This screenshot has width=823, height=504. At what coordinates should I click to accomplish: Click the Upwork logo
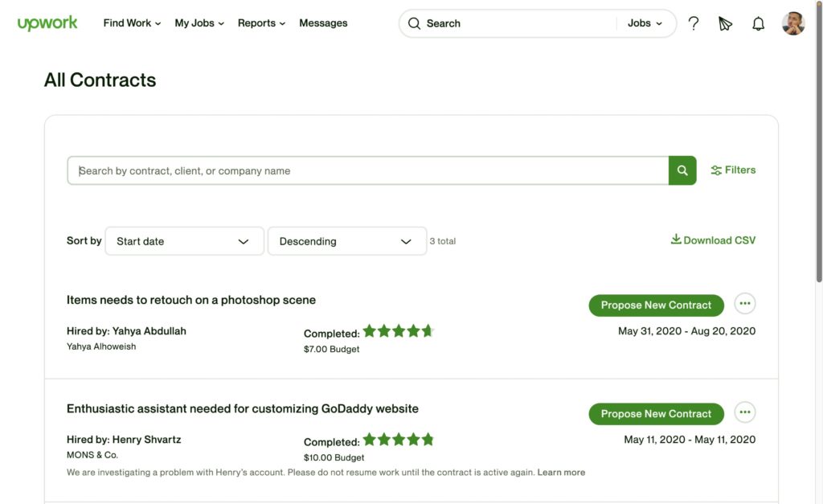[47, 23]
